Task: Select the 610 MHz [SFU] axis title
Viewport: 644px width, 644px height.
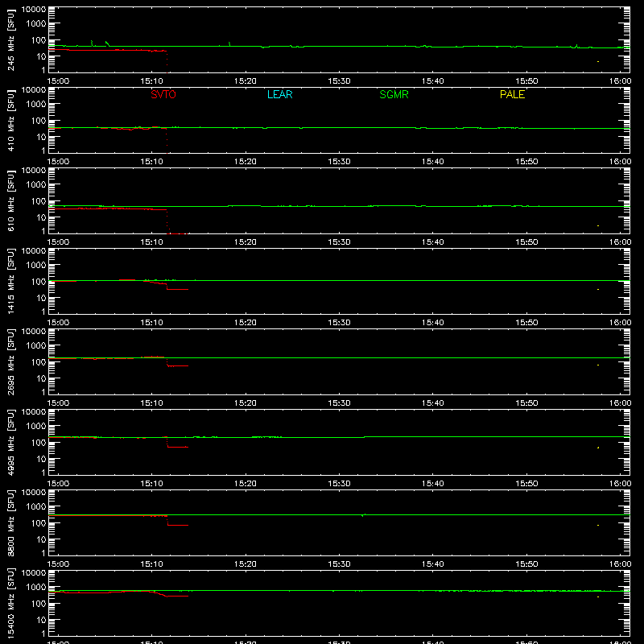Action: (x=11, y=200)
